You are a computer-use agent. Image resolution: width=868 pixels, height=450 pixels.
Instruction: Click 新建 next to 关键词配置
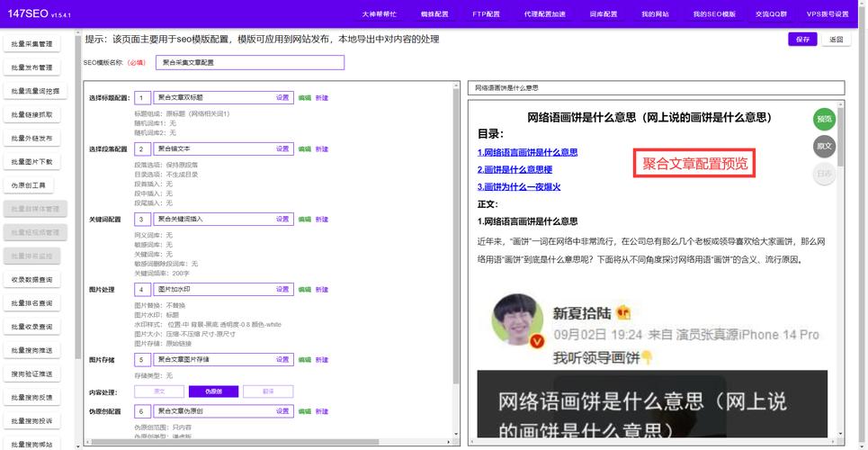point(322,220)
